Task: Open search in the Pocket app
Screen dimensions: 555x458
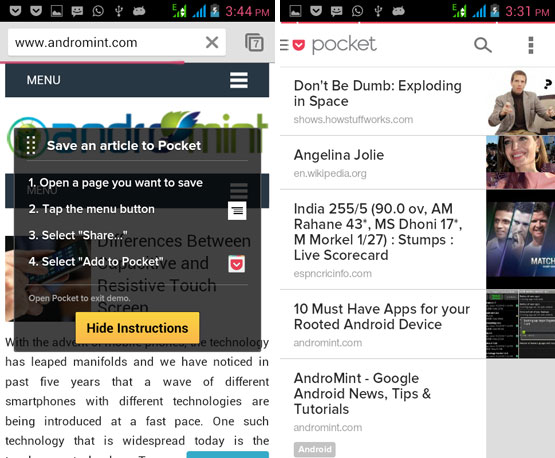Action: click(483, 45)
